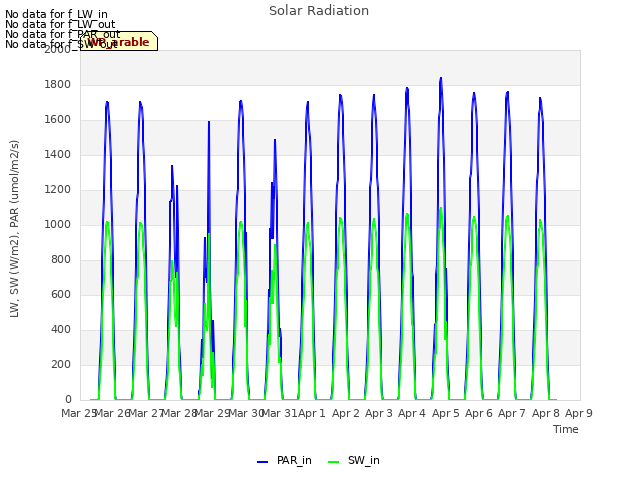Click the Apr 4 x-axis tick label
The image size is (640, 480).
tap(412, 413)
